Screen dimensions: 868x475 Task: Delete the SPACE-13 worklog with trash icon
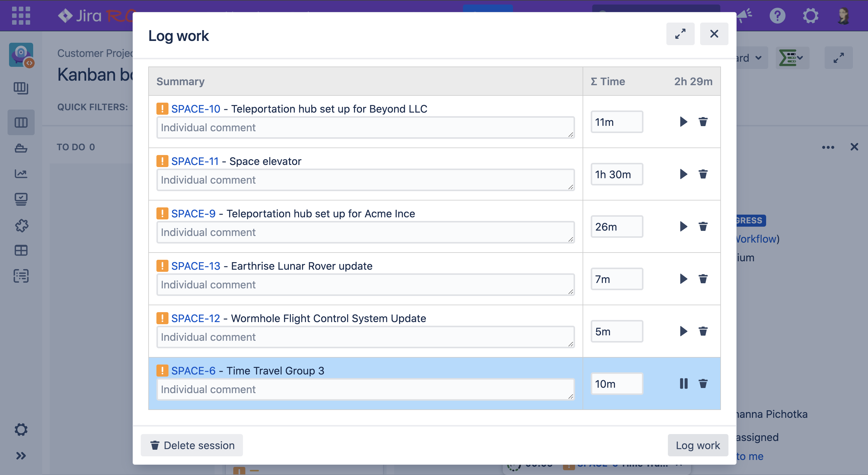[x=703, y=279]
